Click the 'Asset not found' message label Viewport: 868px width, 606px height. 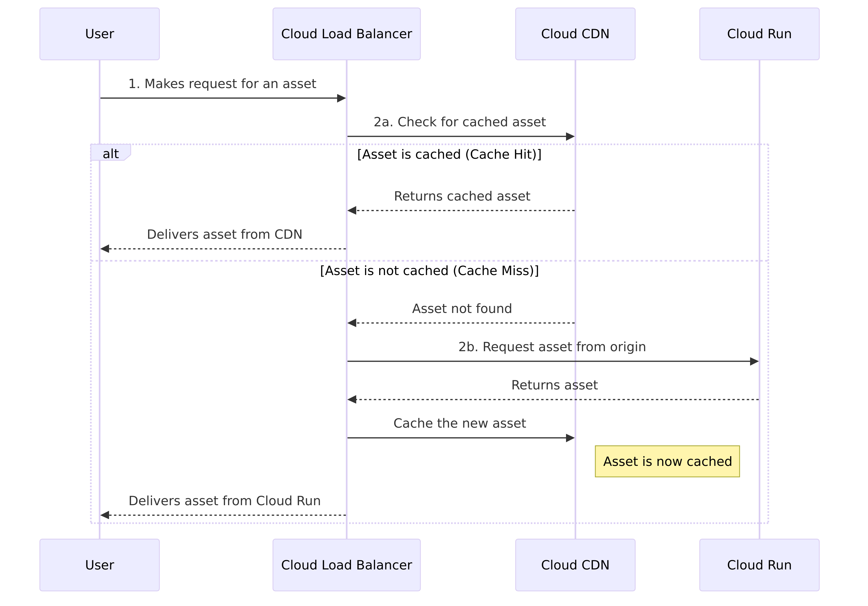click(x=462, y=308)
